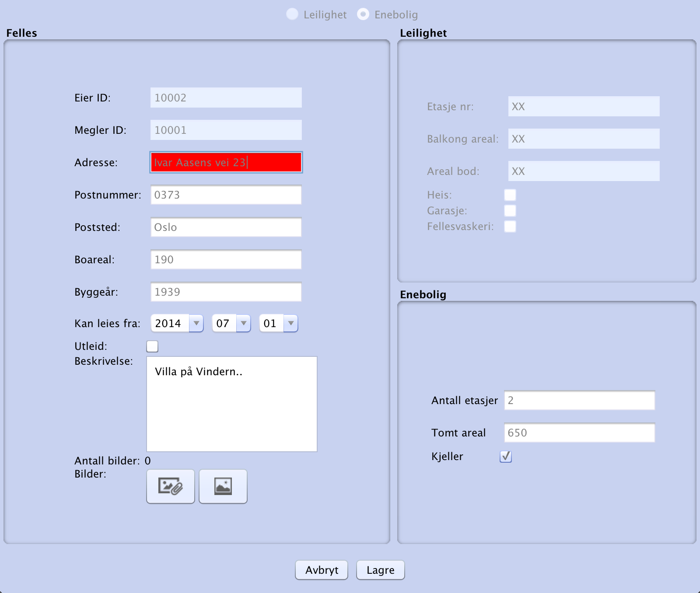
Task: Click the Eier ID field
Action: [x=226, y=98]
